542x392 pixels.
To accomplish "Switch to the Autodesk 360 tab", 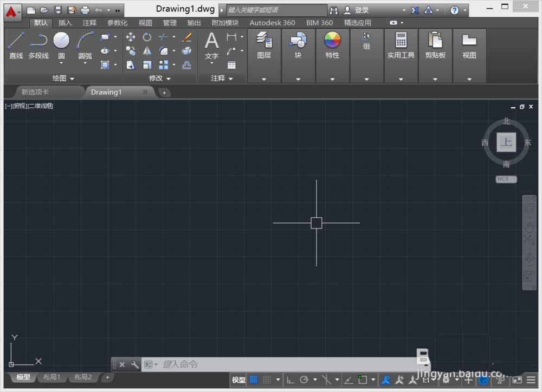I will [x=272, y=23].
